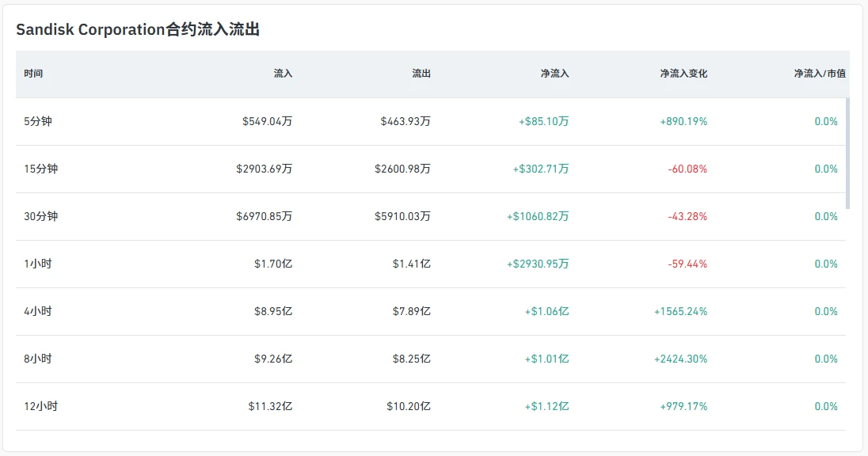Click net inflow +$1.12亿
The width and height of the screenshot is (868, 456).
pos(547,407)
